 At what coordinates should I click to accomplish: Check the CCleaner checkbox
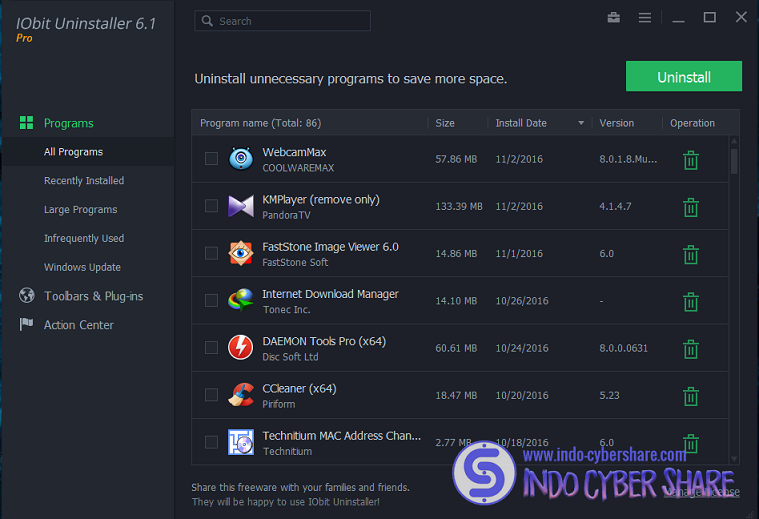pos(211,395)
